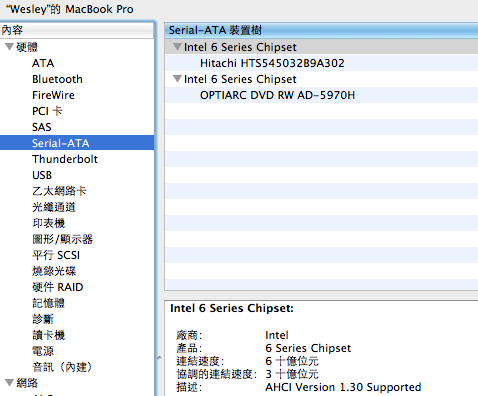Click AHCI Version 1.30 Supported text

(x=343, y=387)
